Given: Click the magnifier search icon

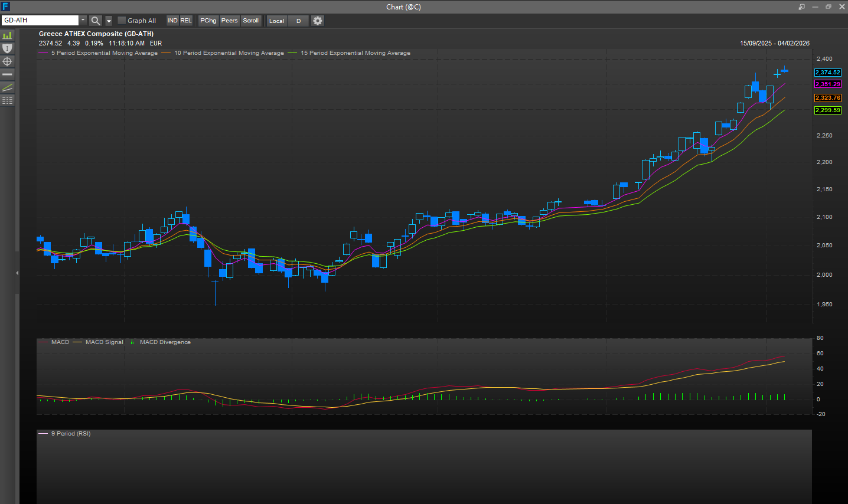Looking at the screenshot, I should (96, 21).
